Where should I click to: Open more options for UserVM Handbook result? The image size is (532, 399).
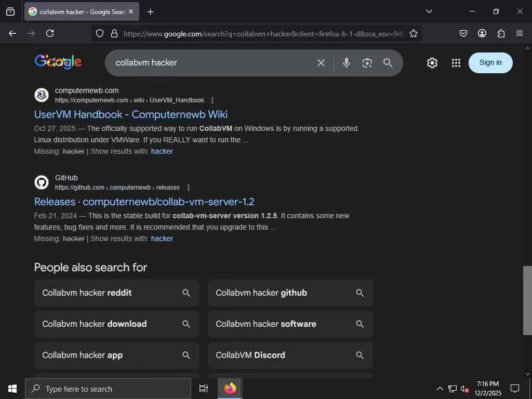212,100
